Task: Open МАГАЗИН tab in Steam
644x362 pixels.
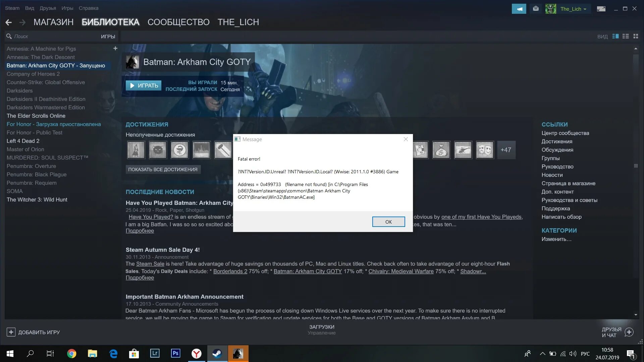Action: (x=54, y=22)
